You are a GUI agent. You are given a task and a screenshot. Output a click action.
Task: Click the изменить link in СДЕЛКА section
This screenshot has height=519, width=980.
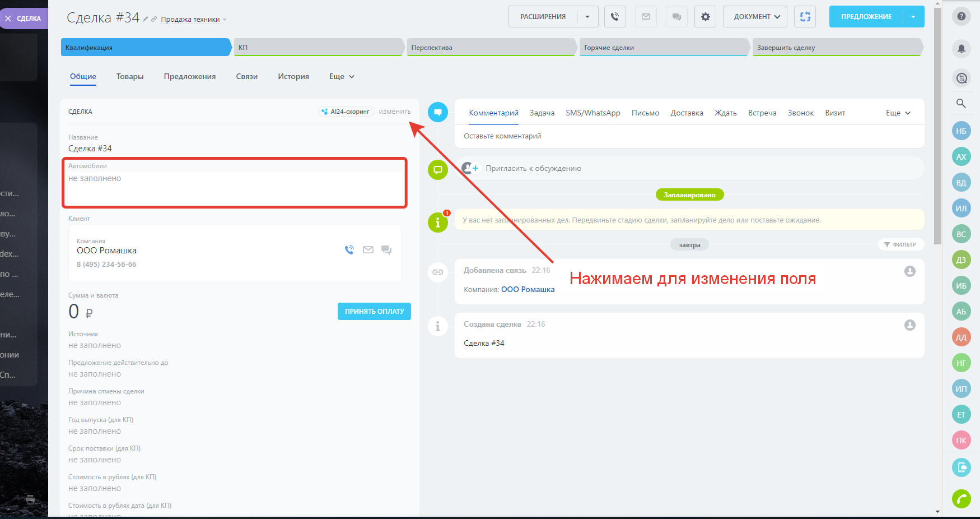(394, 112)
